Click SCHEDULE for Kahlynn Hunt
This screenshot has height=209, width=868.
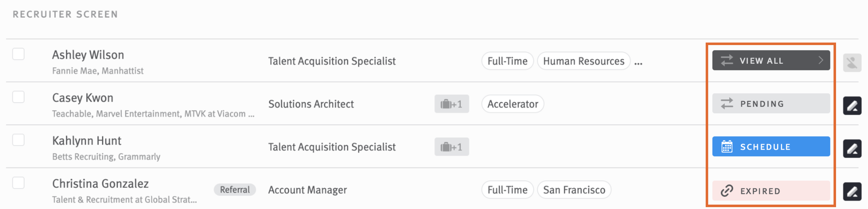pos(771,146)
